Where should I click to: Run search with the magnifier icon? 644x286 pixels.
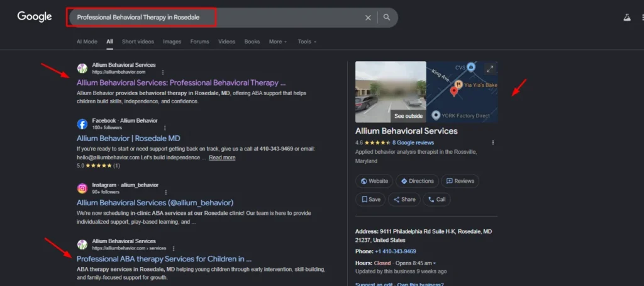[387, 17]
